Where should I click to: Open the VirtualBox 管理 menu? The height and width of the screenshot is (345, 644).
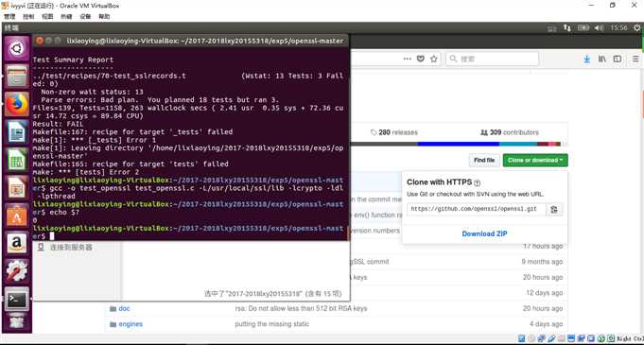tap(9, 16)
